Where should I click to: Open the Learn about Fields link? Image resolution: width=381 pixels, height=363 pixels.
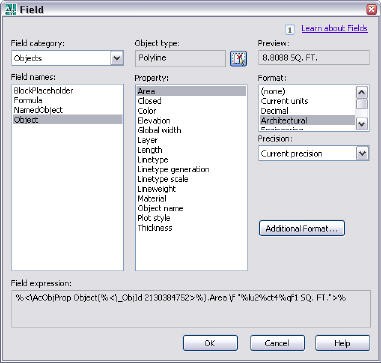[334, 28]
